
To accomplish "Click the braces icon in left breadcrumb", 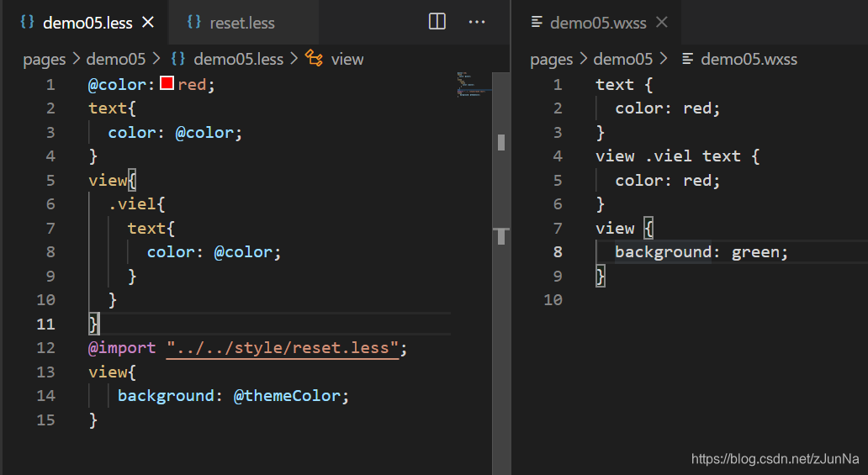I will pos(177,58).
